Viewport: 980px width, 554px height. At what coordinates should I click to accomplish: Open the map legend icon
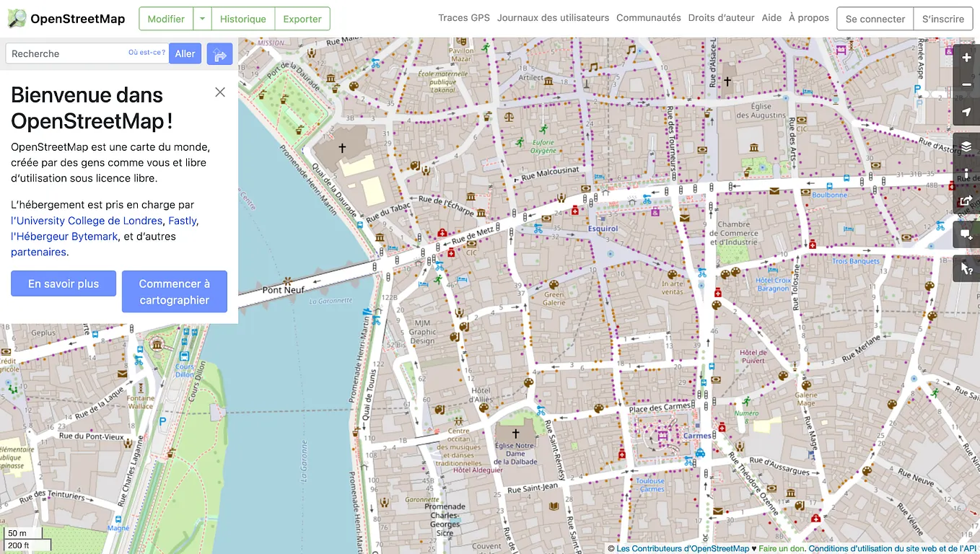(966, 173)
